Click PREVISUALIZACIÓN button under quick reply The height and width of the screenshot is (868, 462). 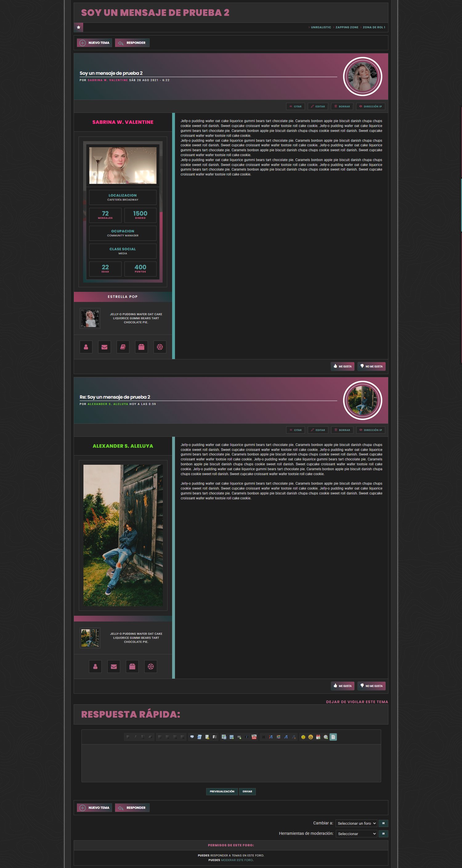[222, 792]
